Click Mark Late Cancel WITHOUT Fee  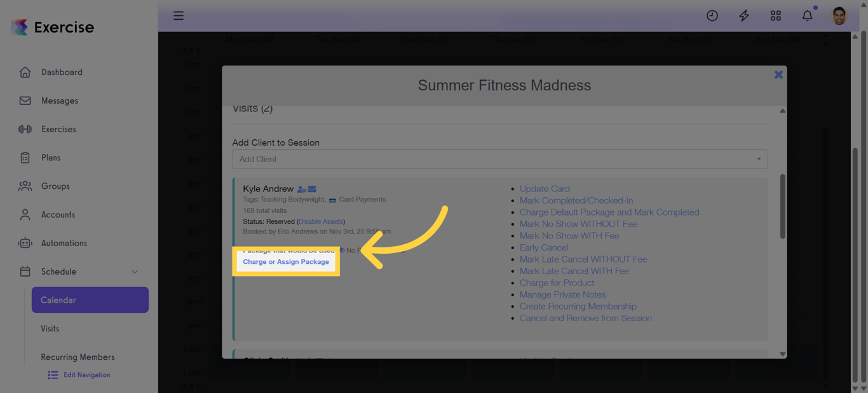coord(583,259)
